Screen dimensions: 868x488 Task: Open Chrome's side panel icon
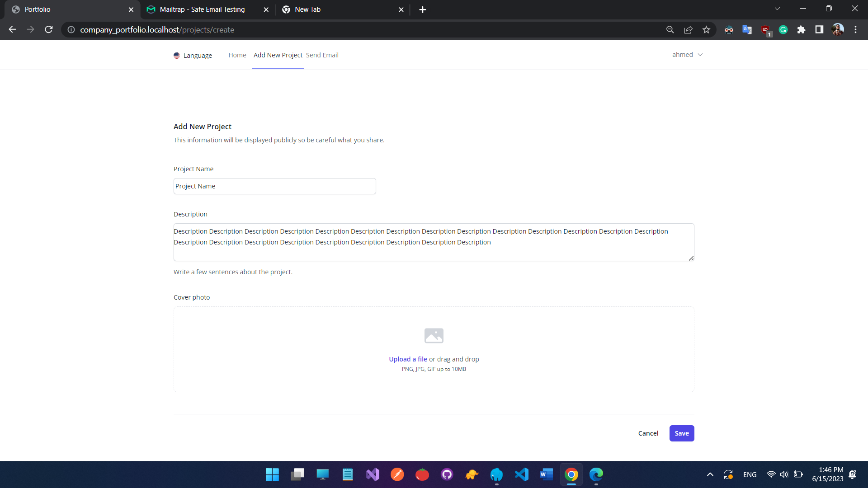pos(819,29)
